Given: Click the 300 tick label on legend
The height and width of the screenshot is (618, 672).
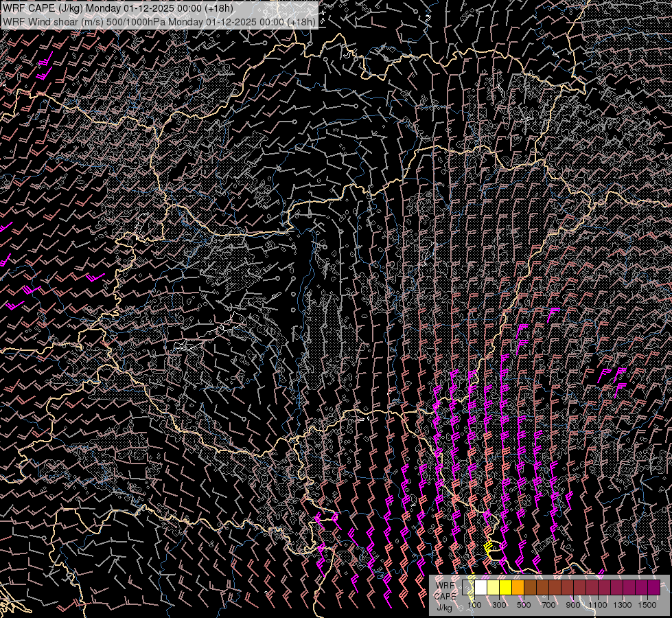Looking at the screenshot, I should (499, 605).
